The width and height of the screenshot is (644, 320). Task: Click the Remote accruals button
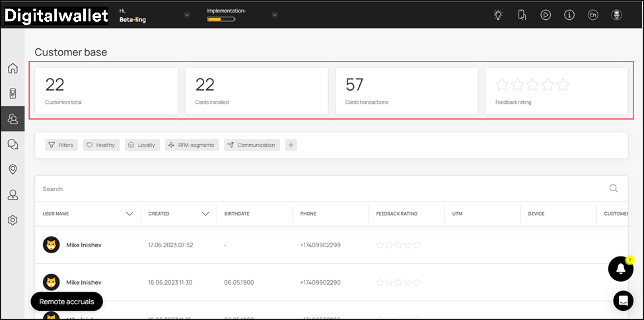click(67, 301)
